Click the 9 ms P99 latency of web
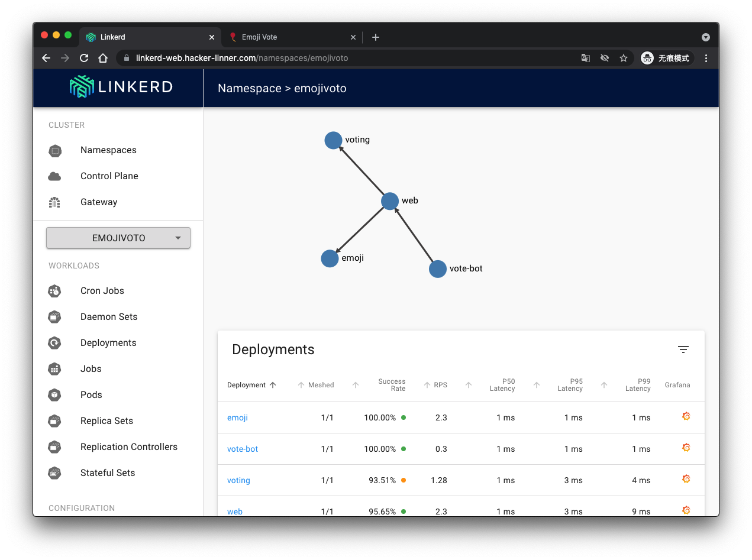This screenshot has height=560, width=752. [641, 512]
